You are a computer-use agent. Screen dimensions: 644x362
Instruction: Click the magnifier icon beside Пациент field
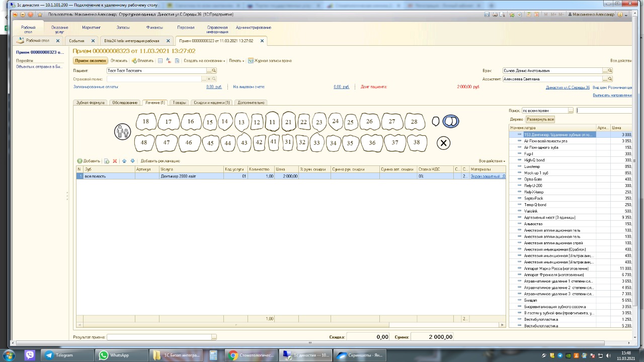[214, 71]
